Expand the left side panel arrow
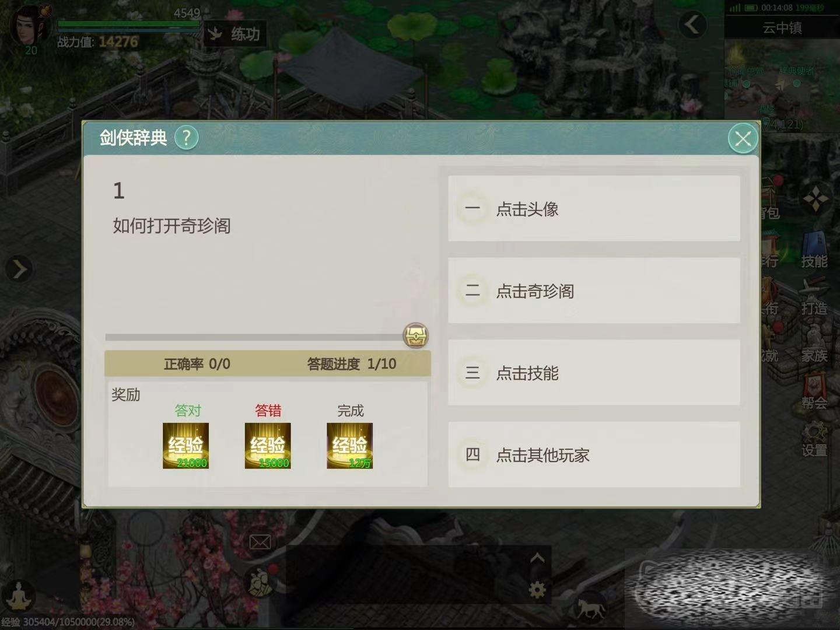 [19, 269]
